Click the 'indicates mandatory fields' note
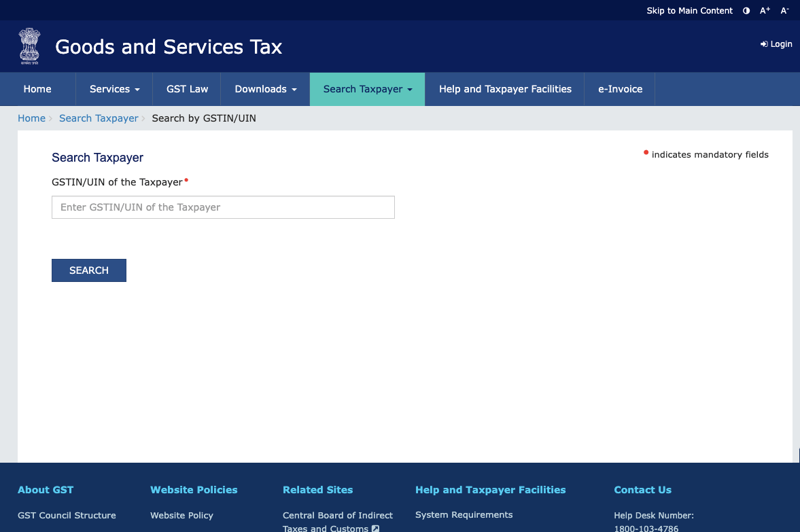The width and height of the screenshot is (800, 532). 710,154
